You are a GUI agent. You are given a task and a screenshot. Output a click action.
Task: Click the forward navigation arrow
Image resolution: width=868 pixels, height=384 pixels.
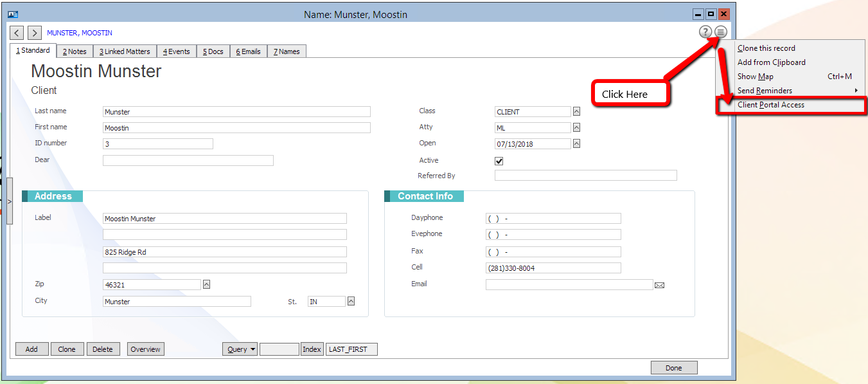pyautogui.click(x=33, y=32)
